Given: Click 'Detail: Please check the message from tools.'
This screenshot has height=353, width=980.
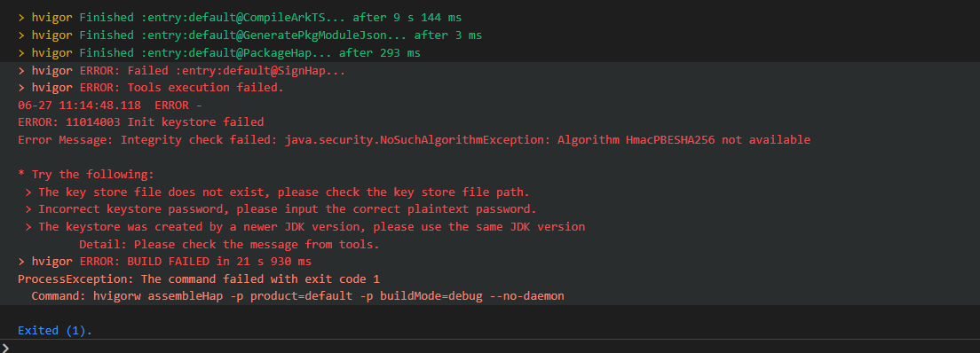Looking at the screenshot, I should tap(229, 244).
